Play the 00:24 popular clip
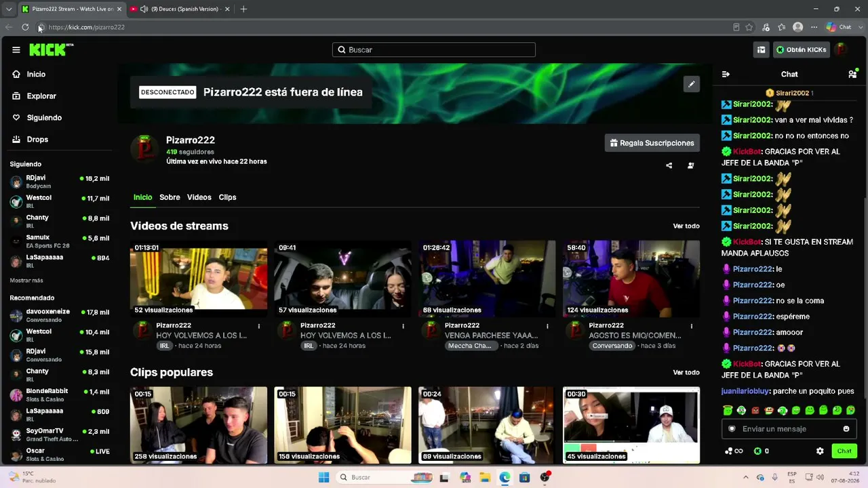The width and height of the screenshot is (868, 488). [487, 425]
